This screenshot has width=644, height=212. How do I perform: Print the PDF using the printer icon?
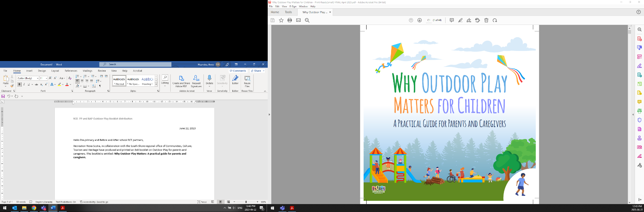[x=290, y=20]
